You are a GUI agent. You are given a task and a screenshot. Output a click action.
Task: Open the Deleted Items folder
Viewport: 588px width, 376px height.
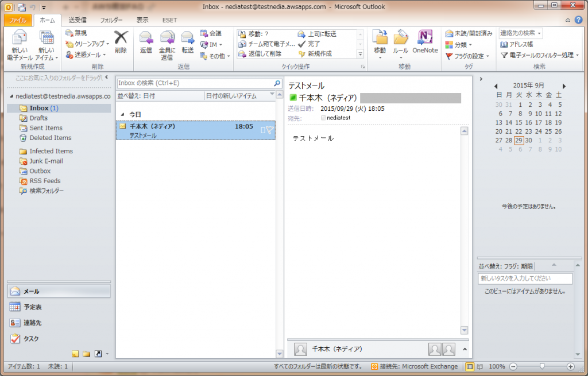click(51, 138)
